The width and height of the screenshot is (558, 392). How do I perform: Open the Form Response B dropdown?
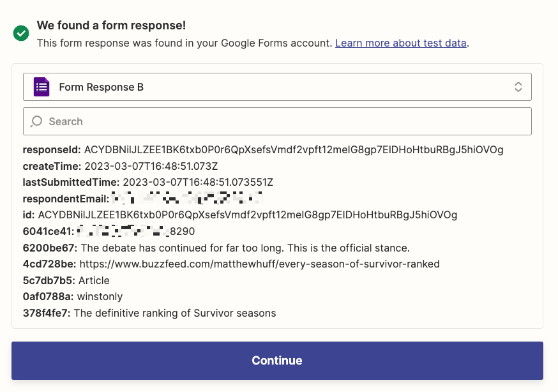tap(277, 87)
